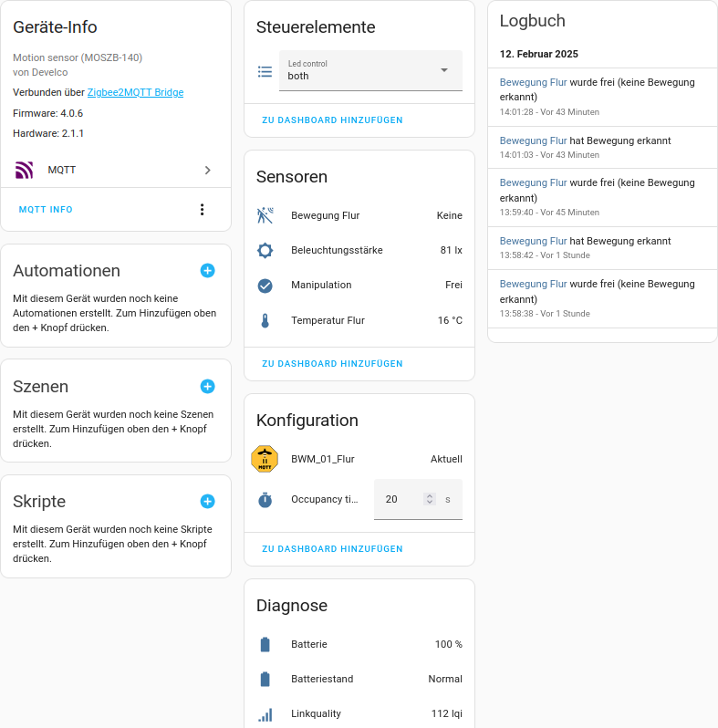Screen dimensions: 718x728
Task: Click the Manipulation checkmark icon
Action: [265, 286]
